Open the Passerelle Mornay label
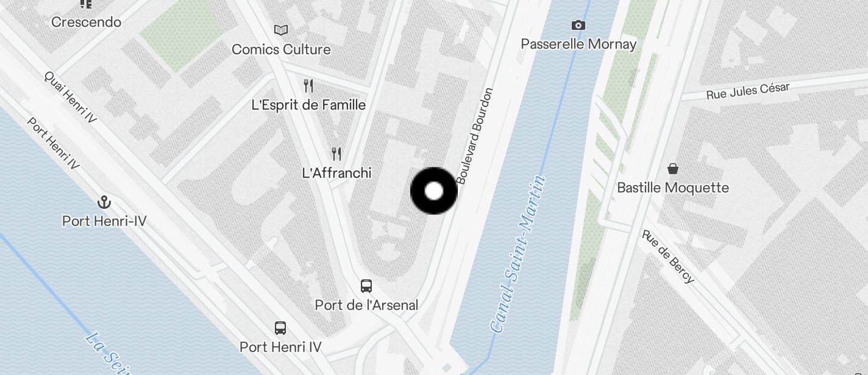 (x=578, y=44)
